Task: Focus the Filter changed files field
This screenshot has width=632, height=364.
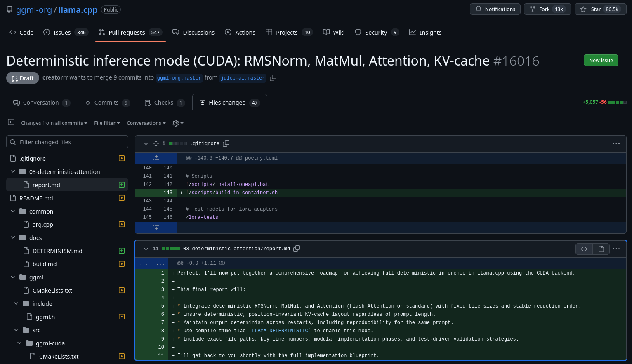Action: tap(67, 142)
